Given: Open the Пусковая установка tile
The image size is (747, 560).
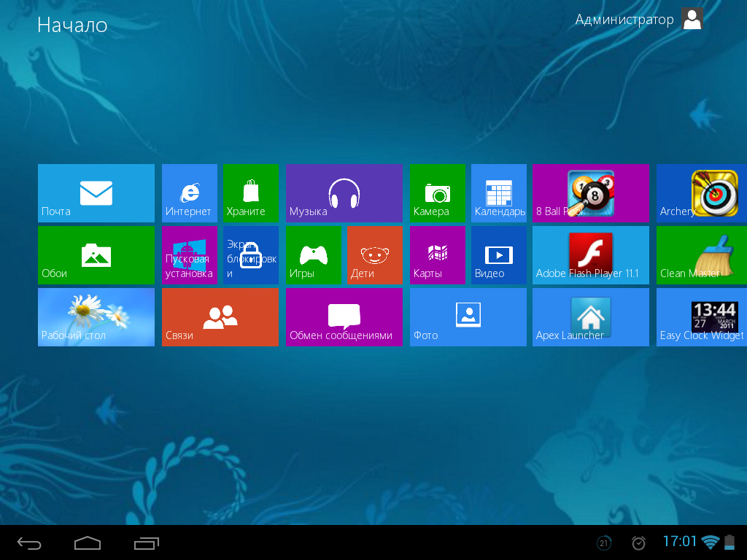Looking at the screenshot, I should (190, 255).
